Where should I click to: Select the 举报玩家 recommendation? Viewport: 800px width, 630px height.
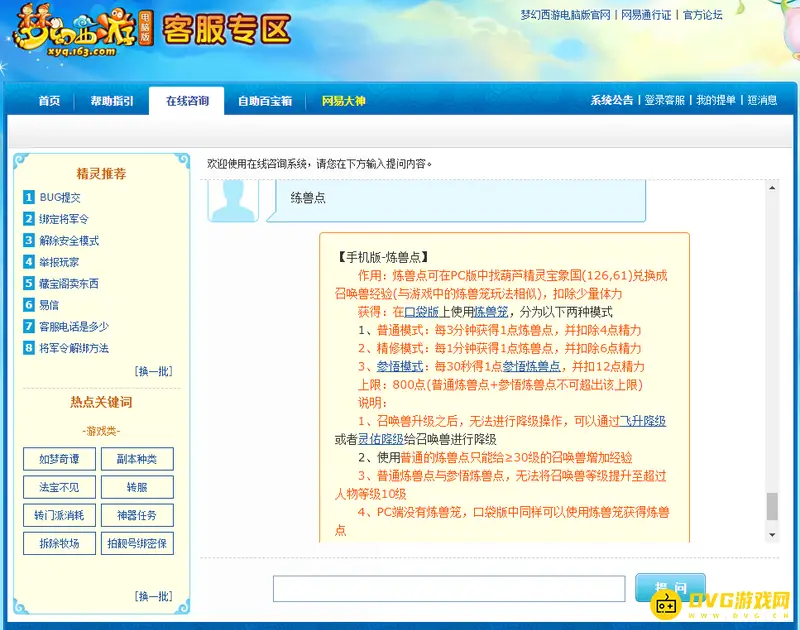tap(59, 262)
